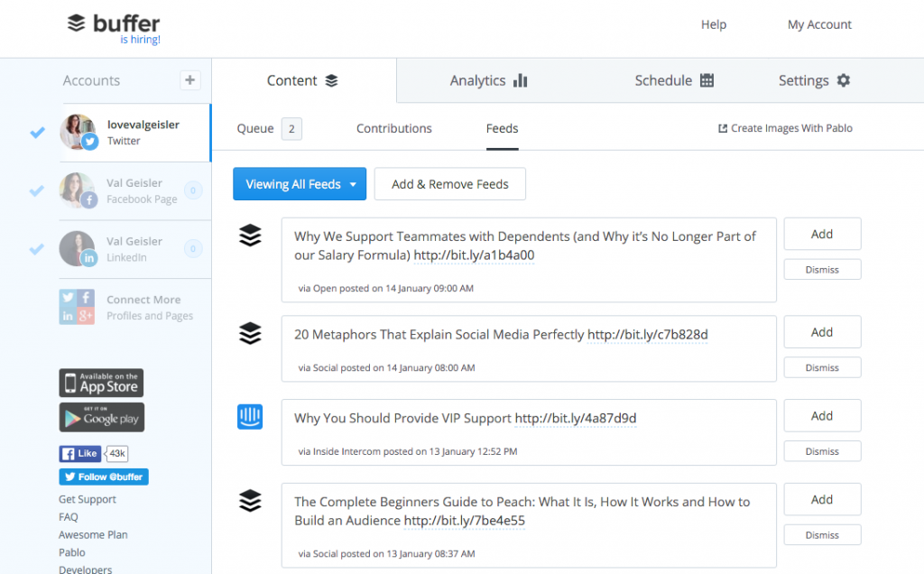Click the 'is hiring!' link
924x574 pixels.
pyautogui.click(x=140, y=40)
